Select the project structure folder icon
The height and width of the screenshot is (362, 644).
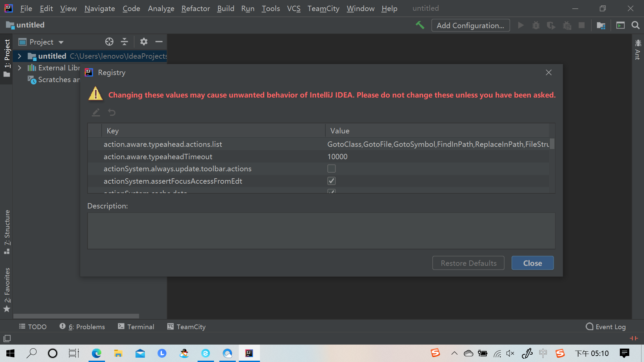tap(601, 25)
